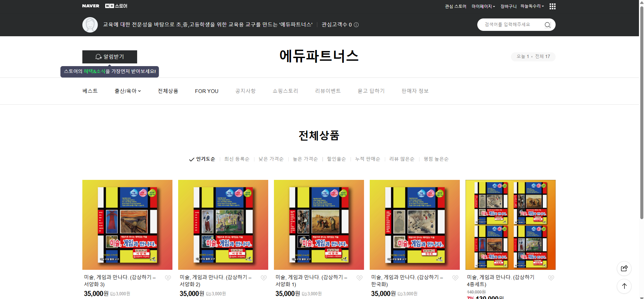The width and height of the screenshot is (644, 299).
Task: Sort by 누적 판매순
Action: [x=368, y=159]
